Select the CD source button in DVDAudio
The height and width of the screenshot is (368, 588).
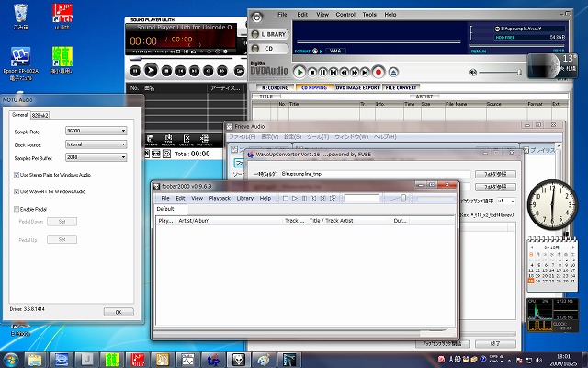click(269, 49)
